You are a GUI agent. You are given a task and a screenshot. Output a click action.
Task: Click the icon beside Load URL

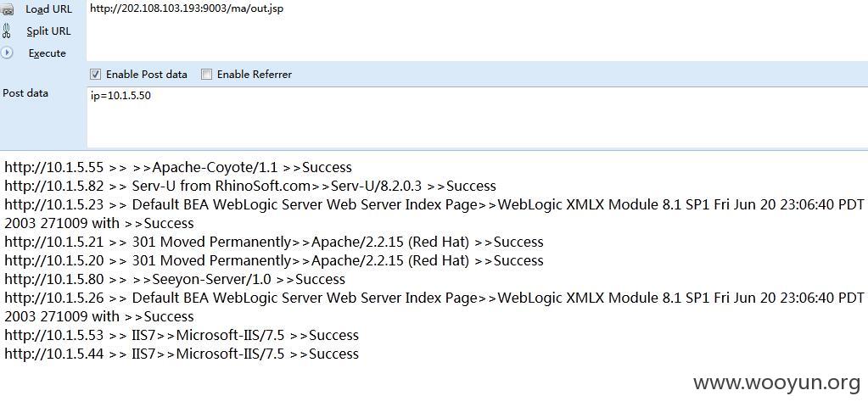pos(7,9)
